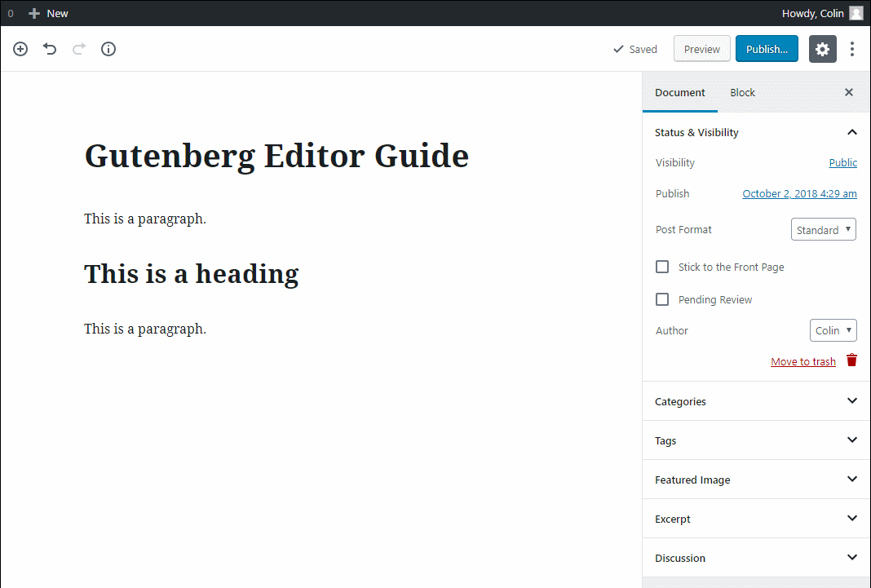Click the Add block plus icon
Image resolution: width=871 pixels, height=588 pixels.
(x=20, y=49)
